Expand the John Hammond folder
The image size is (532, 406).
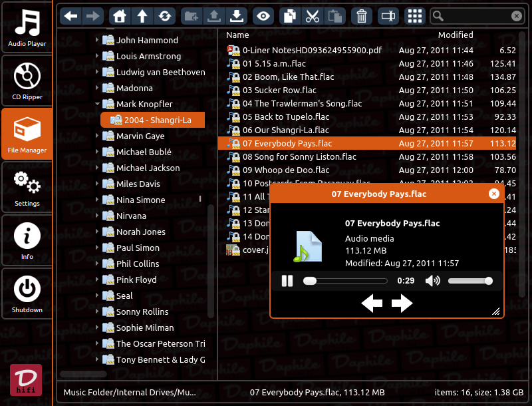pos(97,40)
